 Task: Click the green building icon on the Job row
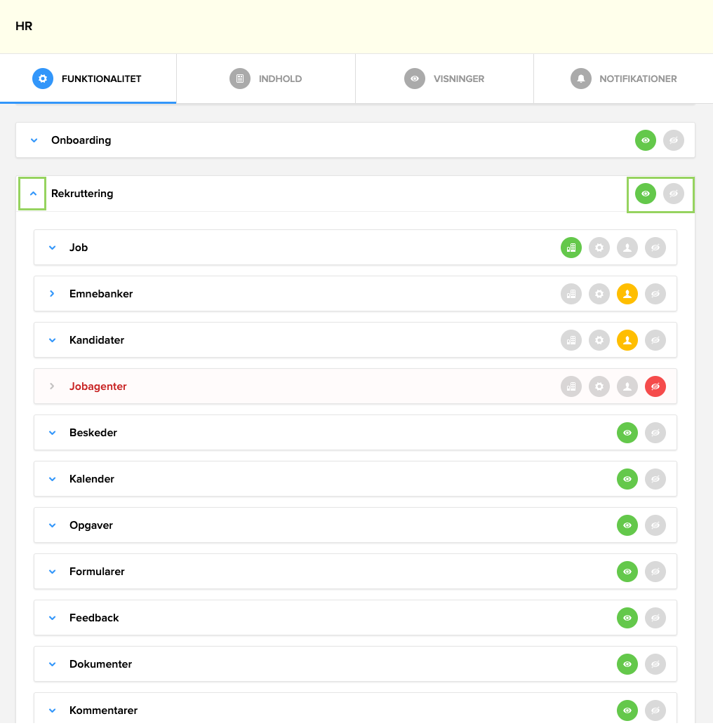pyautogui.click(x=571, y=248)
